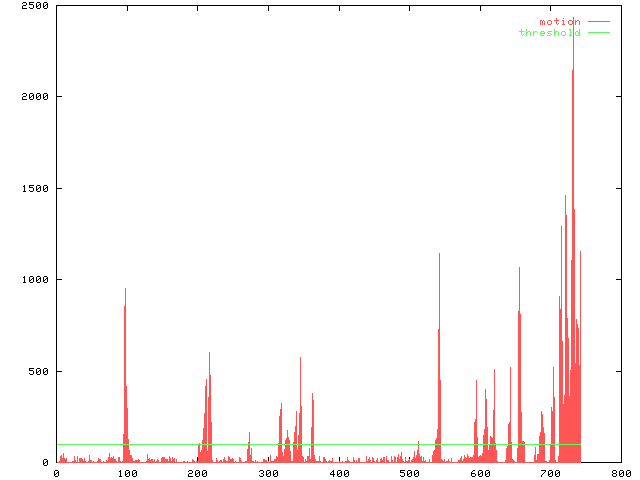Click the 800 x-axis tick label
Image resolution: width=640 pixels, height=480 pixels.
click(621, 473)
